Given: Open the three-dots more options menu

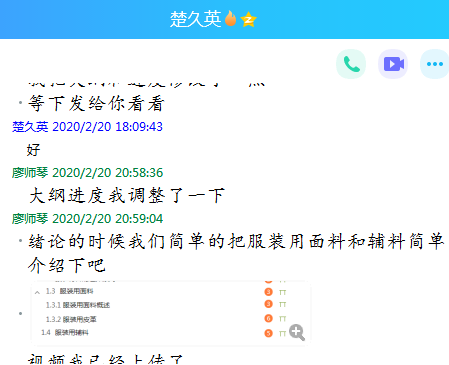Looking at the screenshot, I should coord(435,64).
